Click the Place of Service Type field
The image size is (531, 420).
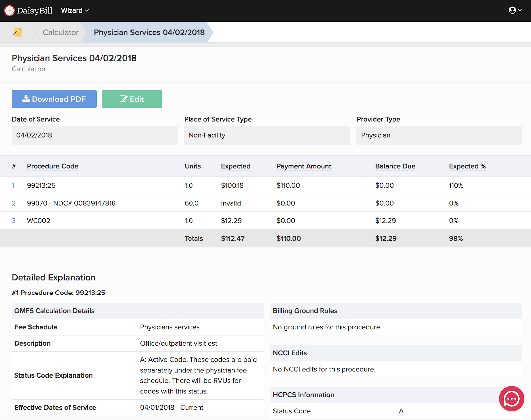pos(266,135)
